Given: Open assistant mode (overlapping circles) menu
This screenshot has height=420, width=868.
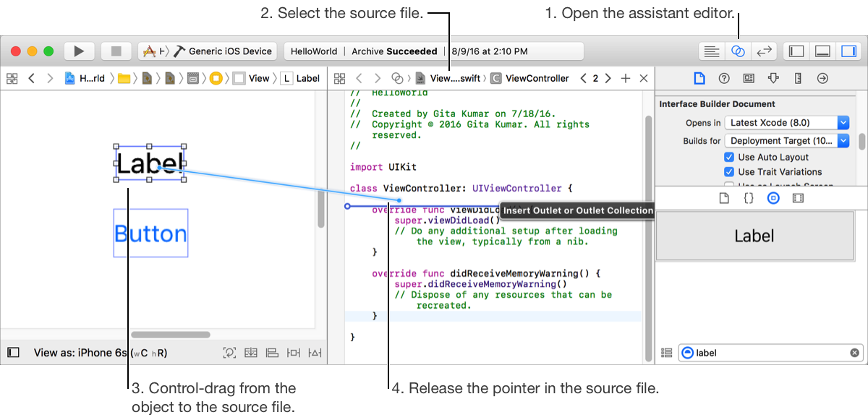Looking at the screenshot, I should [397, 78].
